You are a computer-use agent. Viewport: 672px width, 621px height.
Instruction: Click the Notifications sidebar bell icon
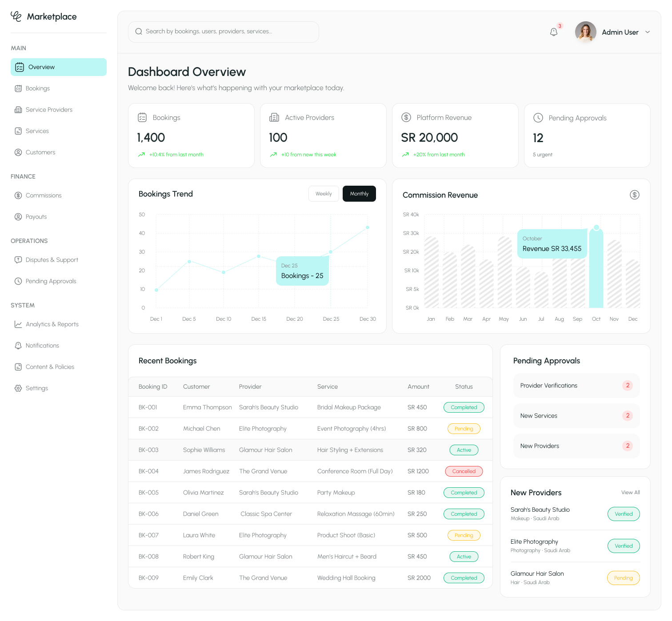pos(18,346)
